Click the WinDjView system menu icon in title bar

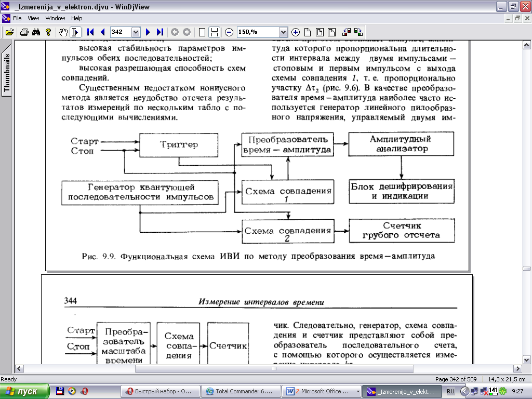5,6
